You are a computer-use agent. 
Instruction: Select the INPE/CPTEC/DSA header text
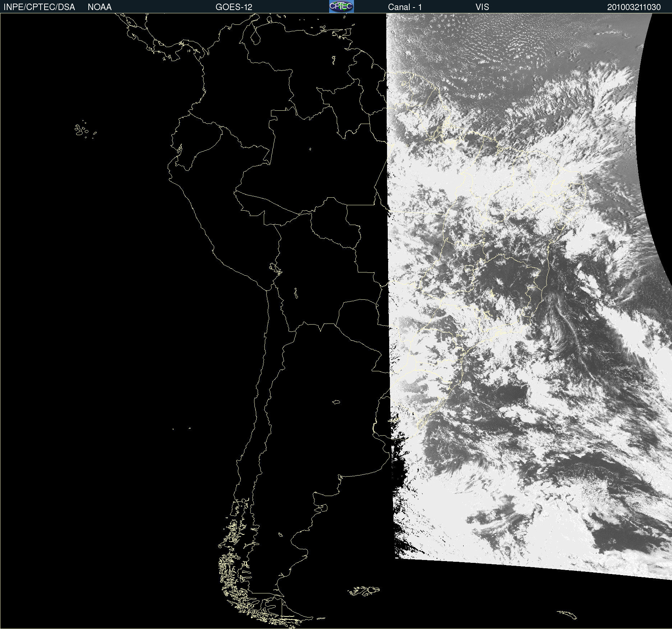(39, 7)
